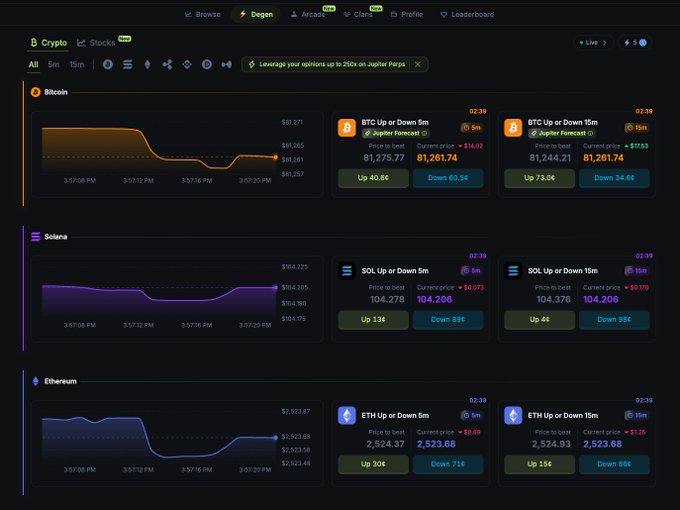The height and width of the screenshot is (510, 680).
Task: Bet Up 13¢ on SOL 5m
Action: [x=373, y=320]
